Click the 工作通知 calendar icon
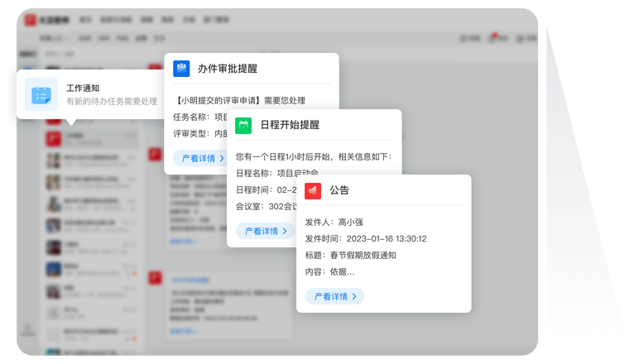This screenshot has width=625, height=364. [x=41, y=94]
